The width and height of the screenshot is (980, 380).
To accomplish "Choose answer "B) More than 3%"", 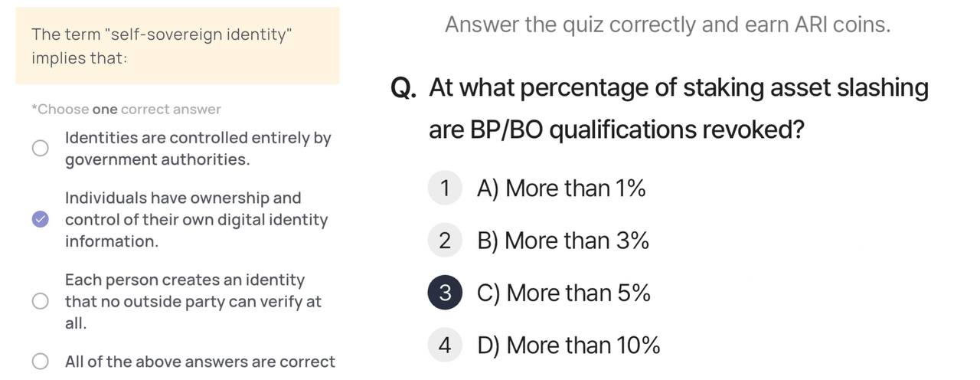I will [x=563, y=241].
